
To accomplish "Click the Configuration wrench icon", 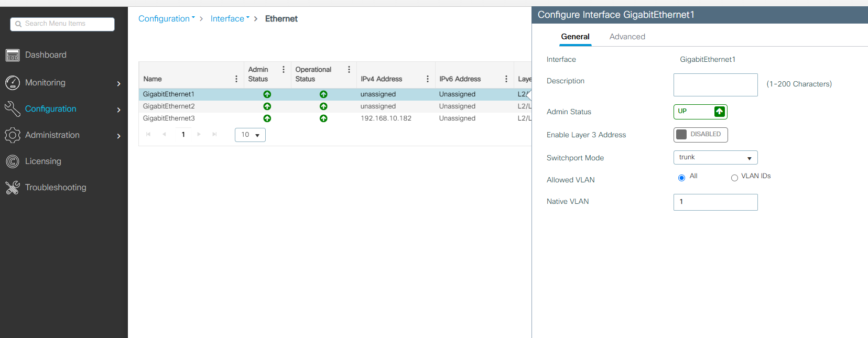I will pyautogui.click(x=13, y=109).
